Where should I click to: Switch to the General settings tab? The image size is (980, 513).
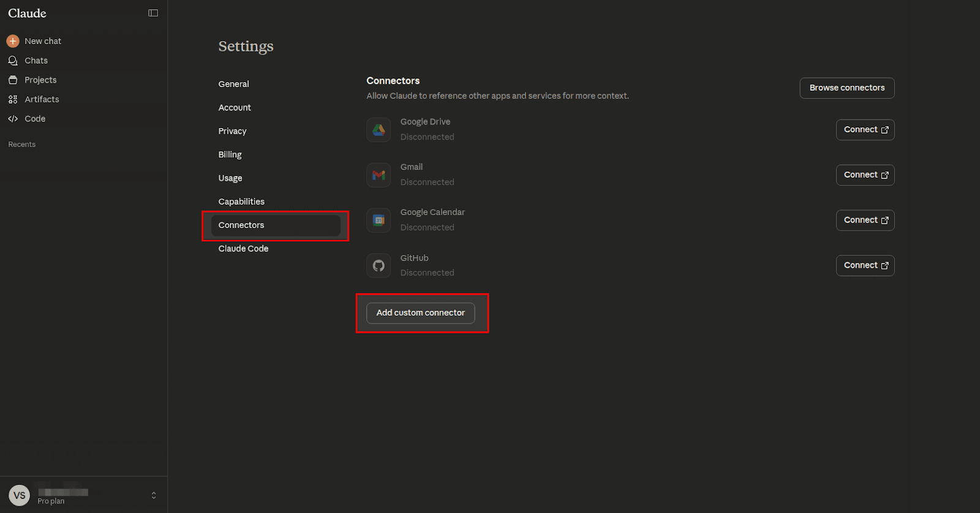[233, 84]
